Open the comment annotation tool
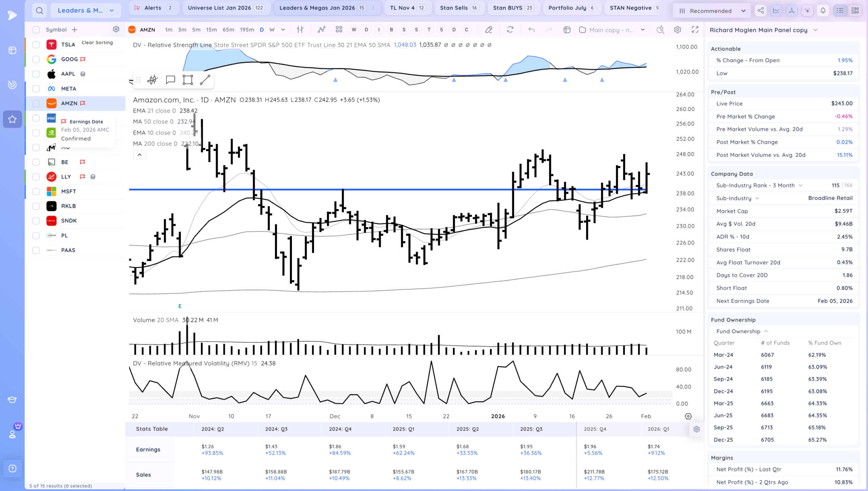 click(x=170, y=80)
